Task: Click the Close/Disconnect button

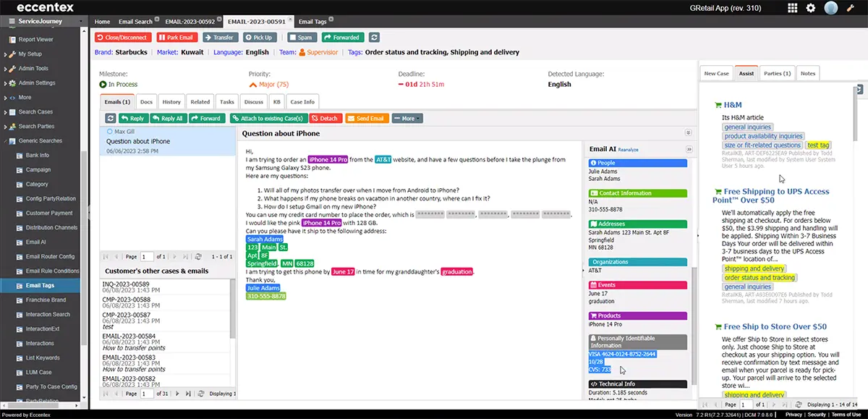Action: [x=123, y=38]
